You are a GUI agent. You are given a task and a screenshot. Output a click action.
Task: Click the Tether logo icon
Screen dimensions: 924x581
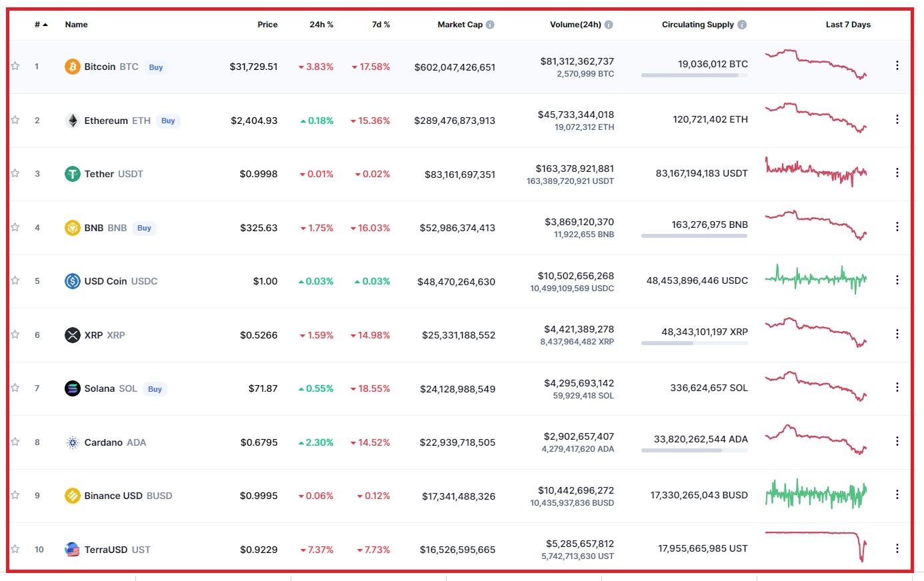coord(72,174)
